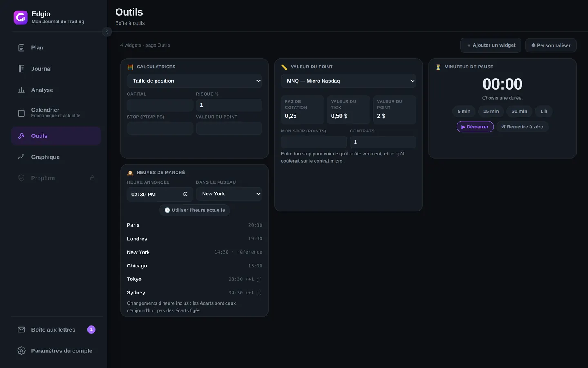Click the Plan clipboard icon
Image resolution: width=588 pixels, height=368 pixels.
(x=22, y=48)
